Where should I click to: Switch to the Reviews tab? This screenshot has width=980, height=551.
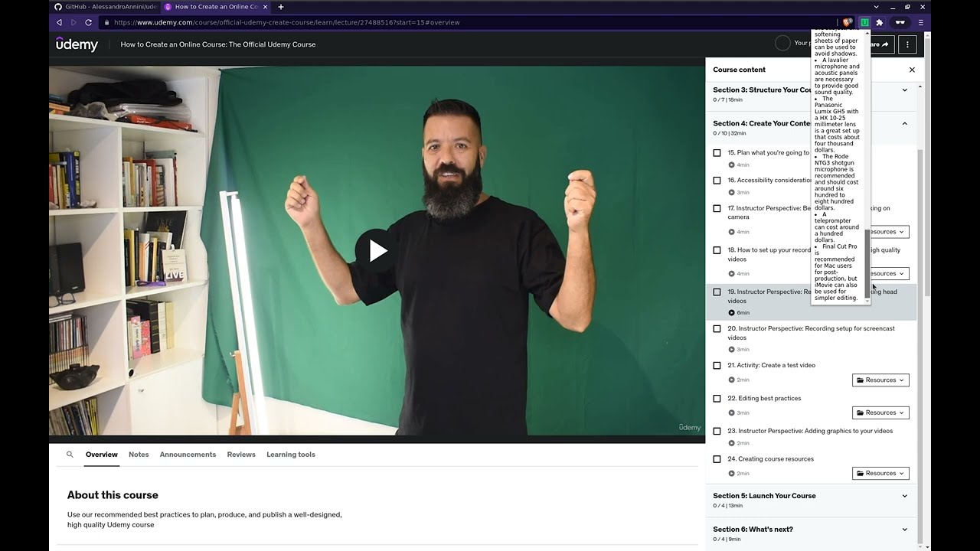[240, 454]
